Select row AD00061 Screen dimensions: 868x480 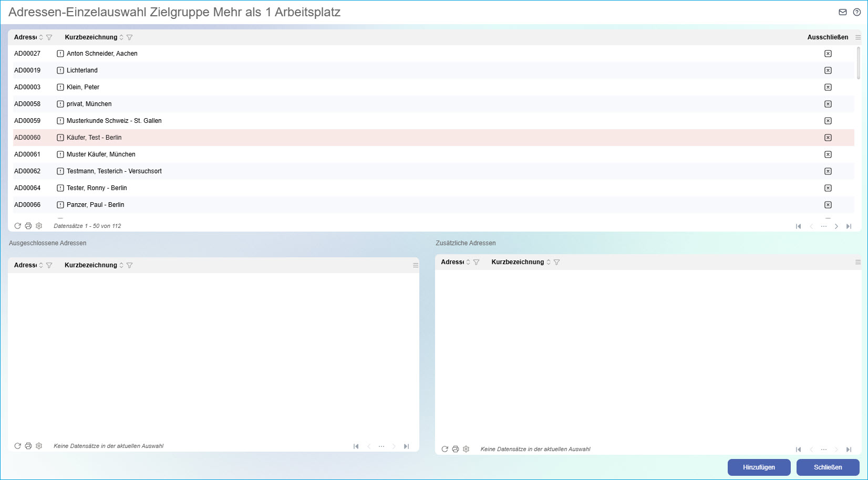pyautogui.click(x=433, y=154)
